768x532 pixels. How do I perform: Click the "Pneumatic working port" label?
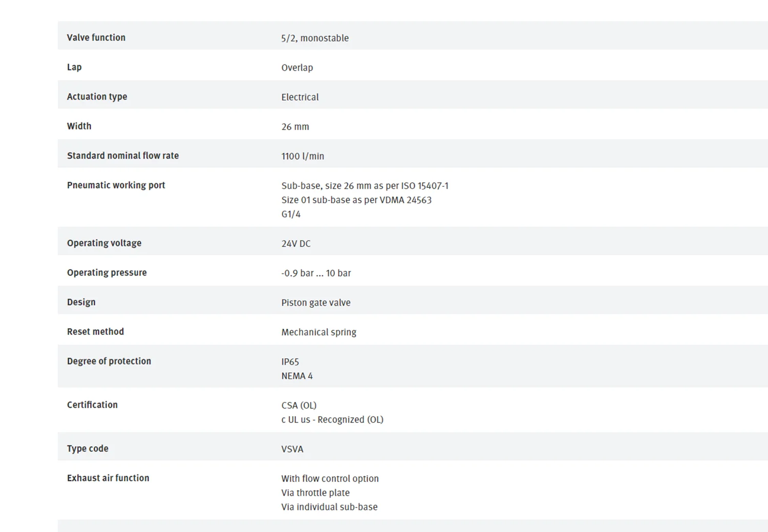pos(116,185)
